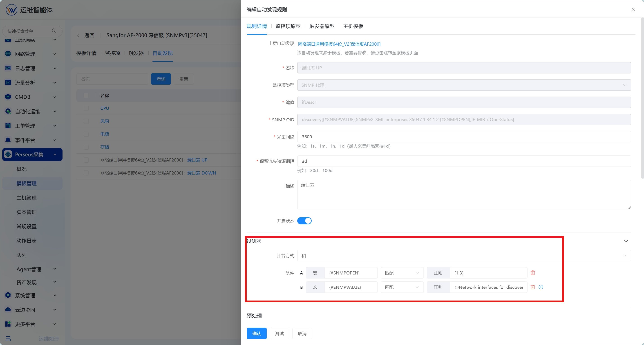Switch to the 主机模板 tab
This screenshot has height=345, width=644.
point(353,26)
